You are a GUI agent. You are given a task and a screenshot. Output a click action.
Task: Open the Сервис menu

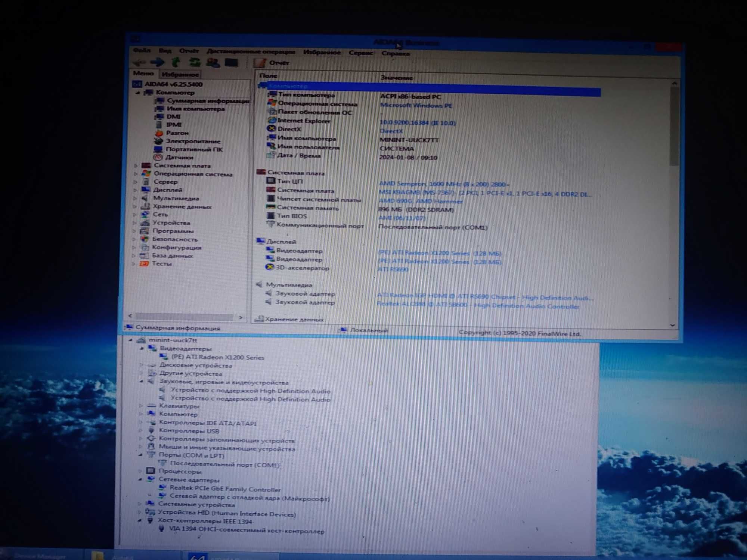tap(361, 53)
